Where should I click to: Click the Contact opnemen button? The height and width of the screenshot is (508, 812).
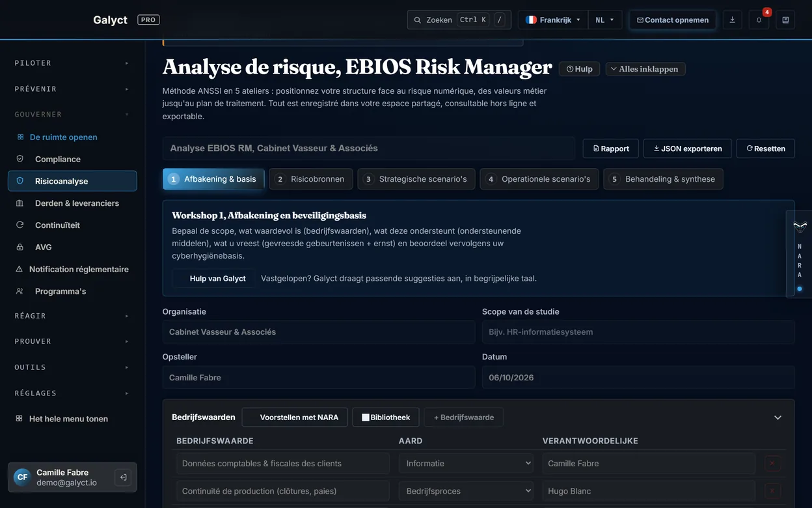point(673,20)
